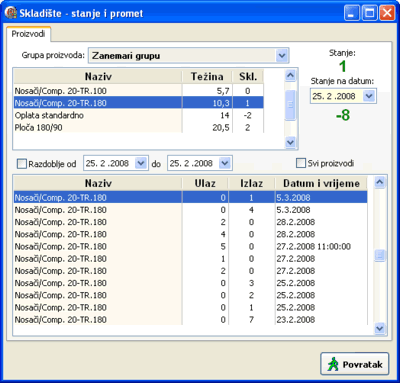The width and height of the screenshot is (400, 383).
Task: Select 5.3.2008 transaction with Izlaz 1
Action: (190, 197)
